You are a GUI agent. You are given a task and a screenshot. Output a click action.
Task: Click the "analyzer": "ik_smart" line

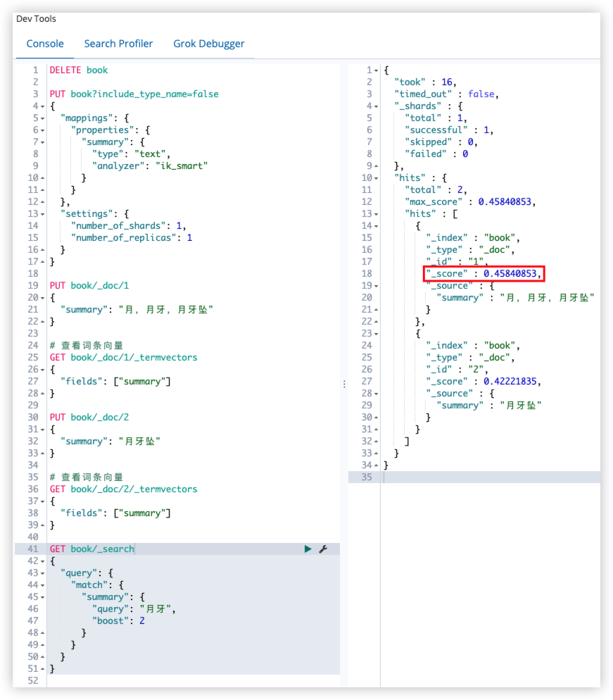[150, 166]
